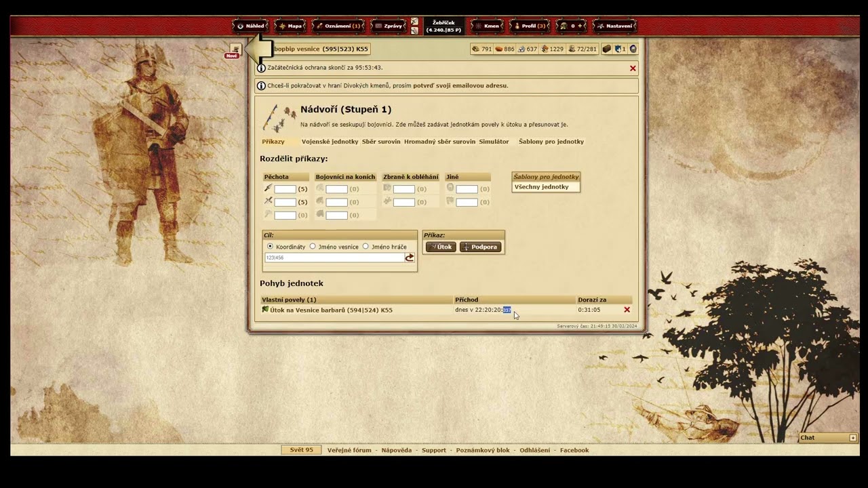Viewport: 868px width, 488px height.
Task: Click Všechny jednotky template link
Action: point(541,186)
